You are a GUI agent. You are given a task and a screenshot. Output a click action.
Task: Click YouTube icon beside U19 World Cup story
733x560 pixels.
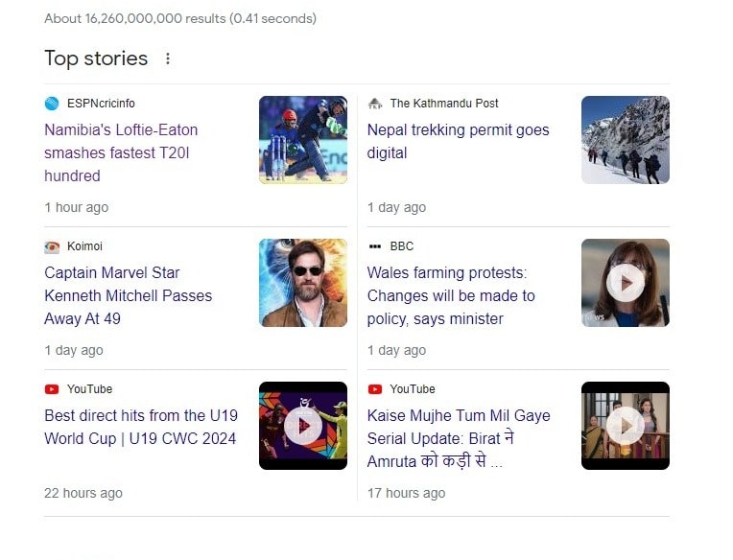[x=52, y=389]
